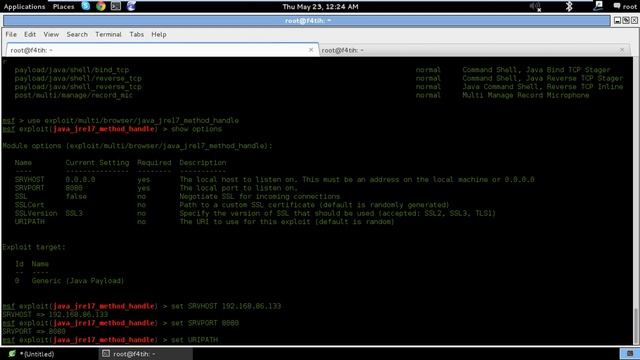Click the 'Exploit target:' heading text
Viewport: 640px width, 360px height.
[34, 247]
